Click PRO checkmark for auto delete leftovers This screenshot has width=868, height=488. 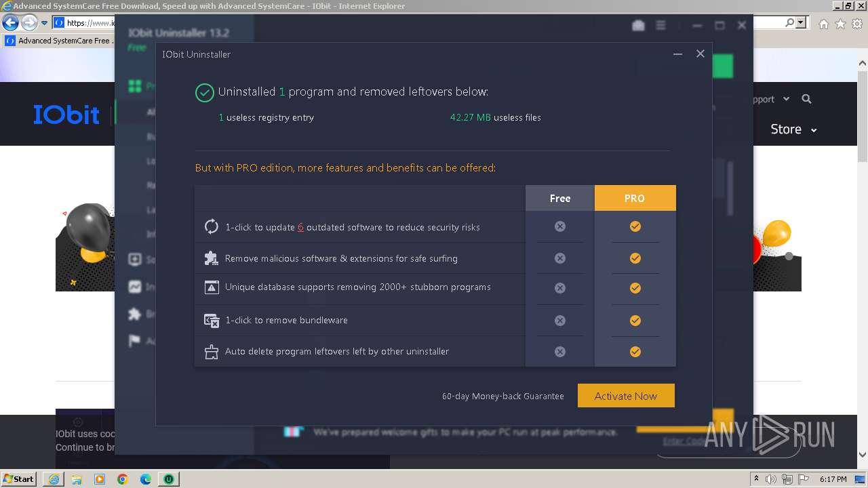[635, 352]
